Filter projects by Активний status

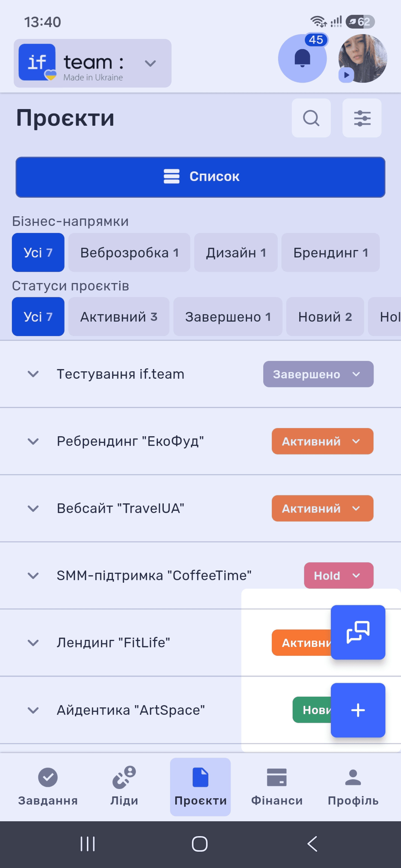(119, 316)
